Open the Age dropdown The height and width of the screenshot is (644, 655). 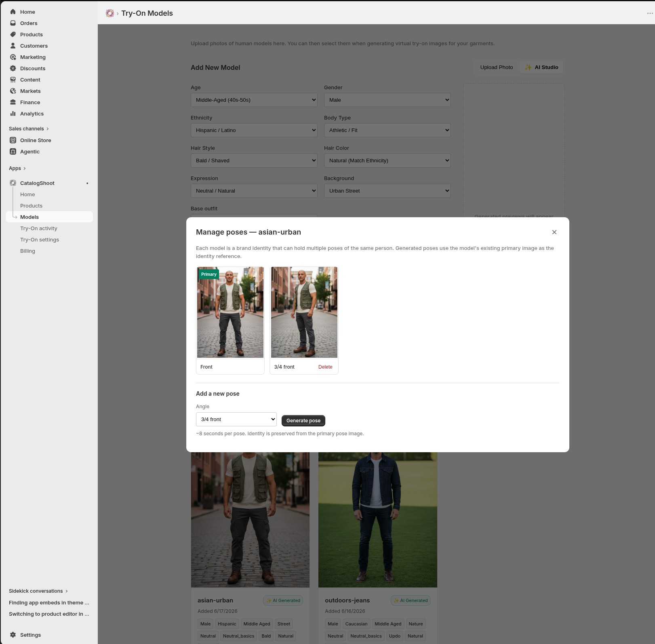254,100
